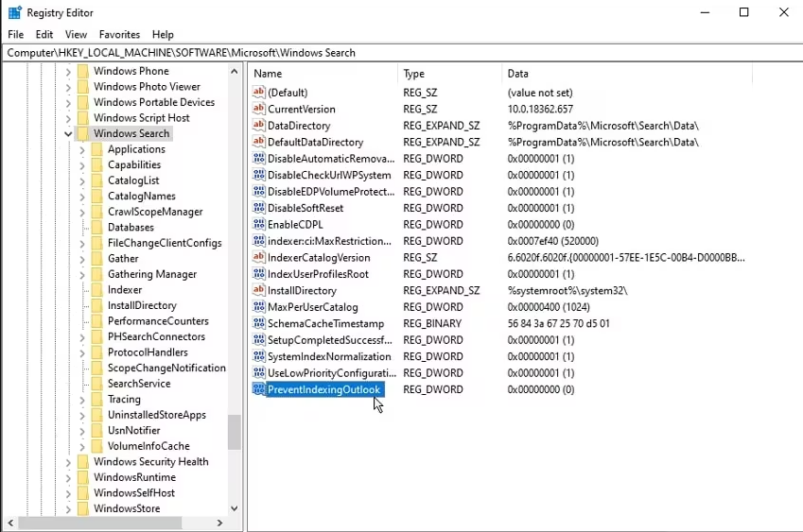The height and width of the screenshot is (532, 803).
Task: Click the string icon beside InstallDirectory value
Action: tap(258, 290)
